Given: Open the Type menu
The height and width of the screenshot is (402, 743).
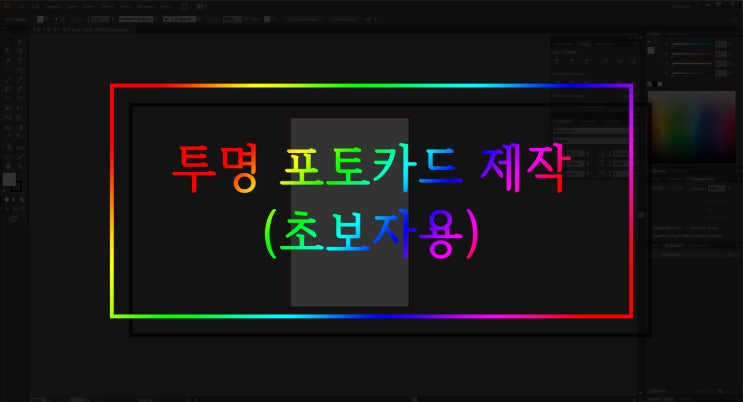Looking at the screenshot, I should point(71,7).
